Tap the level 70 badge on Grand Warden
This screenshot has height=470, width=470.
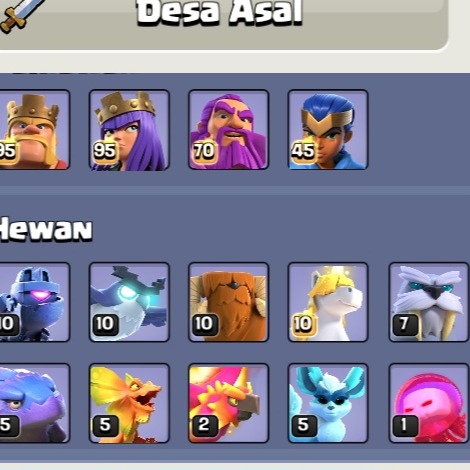coord(204,151)
